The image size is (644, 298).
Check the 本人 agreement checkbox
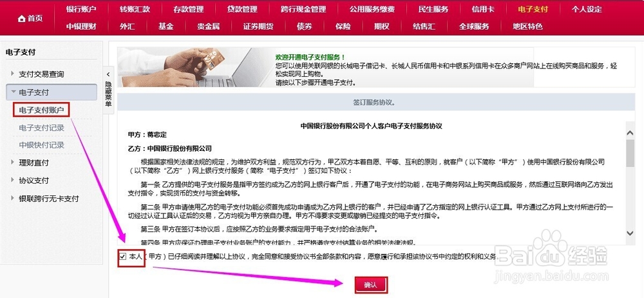tap(123, 257)
